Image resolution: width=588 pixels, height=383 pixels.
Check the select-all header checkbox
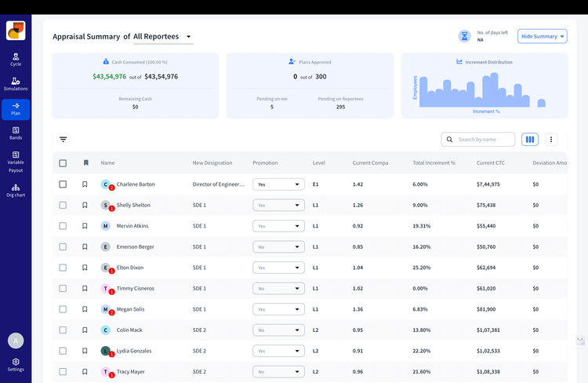[63, 163]
